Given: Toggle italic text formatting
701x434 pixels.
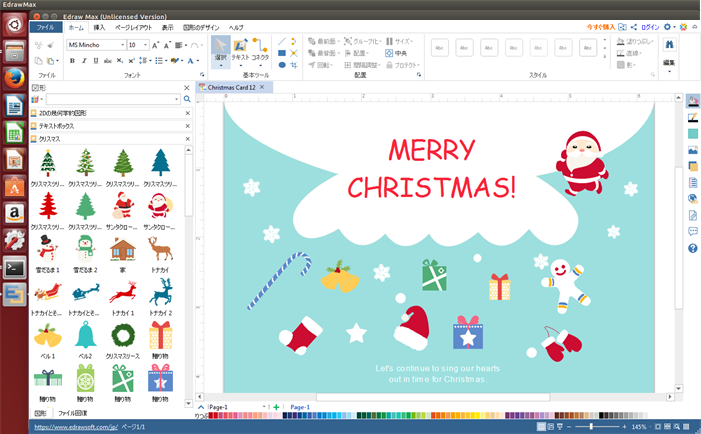Looking at the screenshot, I should [84, 61].
